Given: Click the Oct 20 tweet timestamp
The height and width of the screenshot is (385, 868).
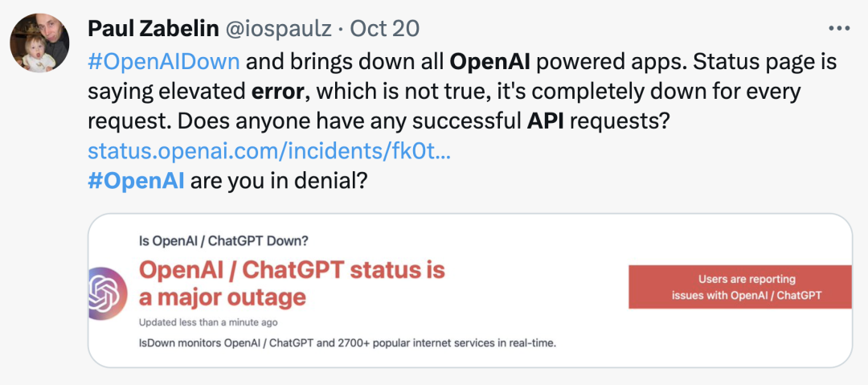Looking at the screenshot, I should pyautogui.click(x=385, y=28).
